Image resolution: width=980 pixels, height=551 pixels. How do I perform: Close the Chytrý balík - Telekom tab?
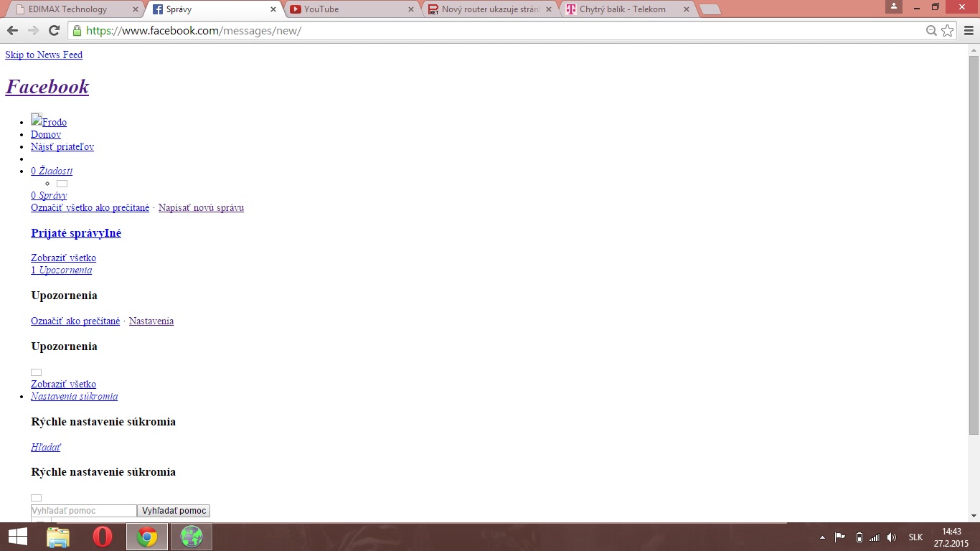click(x=687, y=9)
